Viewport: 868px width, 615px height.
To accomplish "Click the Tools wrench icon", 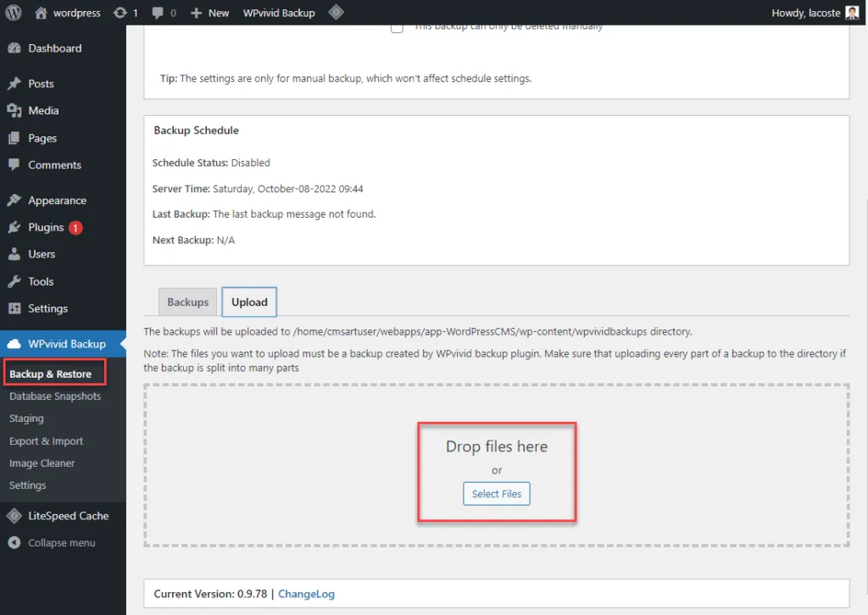I will [14, 281].
